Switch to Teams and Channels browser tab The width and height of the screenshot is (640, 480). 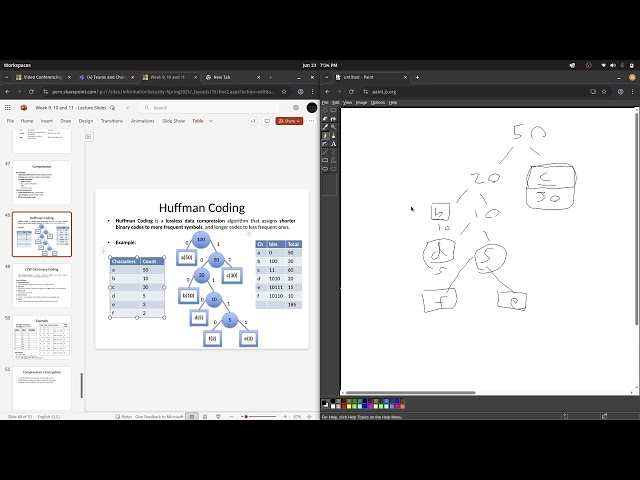[x=106, y=77]
